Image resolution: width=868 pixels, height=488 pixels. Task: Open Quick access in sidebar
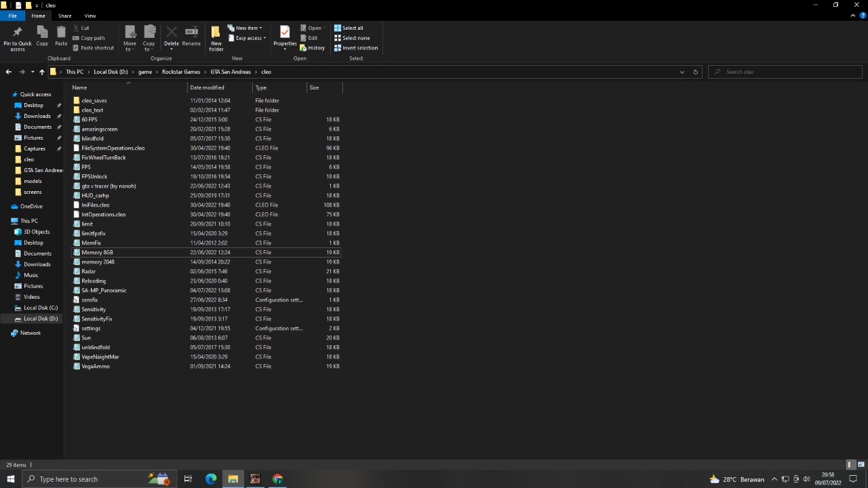pyautogui.click(x=35, y=94)
